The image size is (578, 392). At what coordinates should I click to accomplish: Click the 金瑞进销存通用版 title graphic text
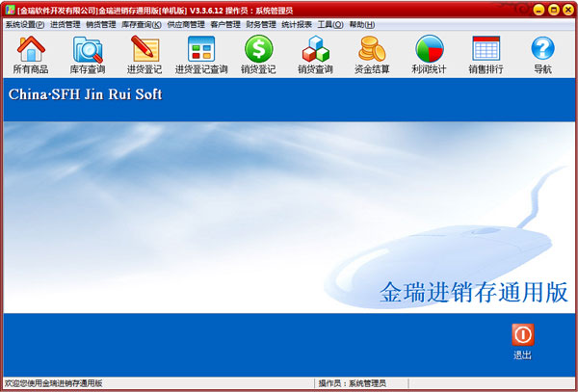coord(474,293)
